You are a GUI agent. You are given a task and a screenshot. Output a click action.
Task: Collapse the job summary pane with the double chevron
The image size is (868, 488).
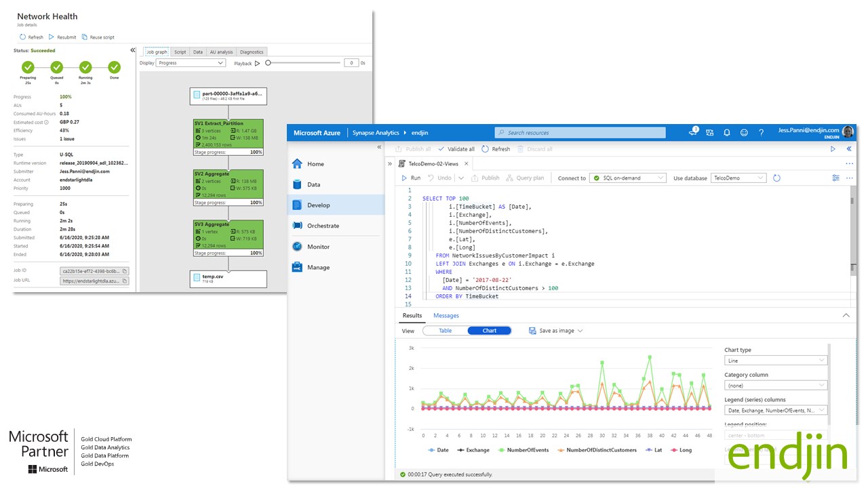pos(133,50)
